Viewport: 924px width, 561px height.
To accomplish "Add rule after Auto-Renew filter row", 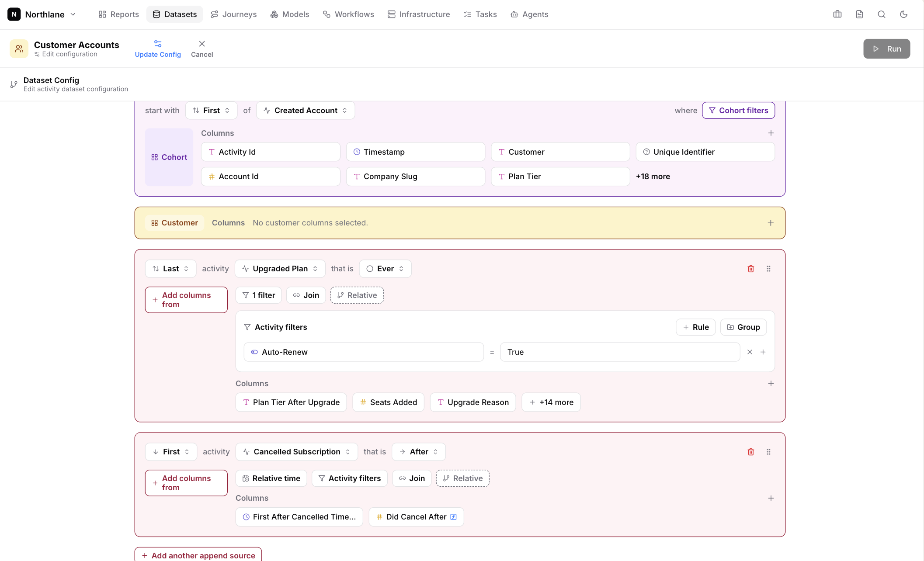I will [763, 352].
